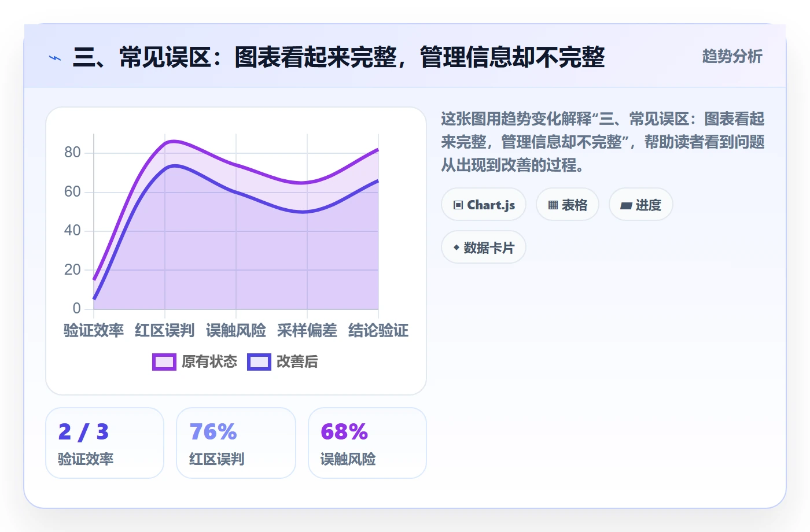Click the 40 y-axis value
Image resolution: width=810 pixels, height=532 pixels.
(x=72, y=231)
